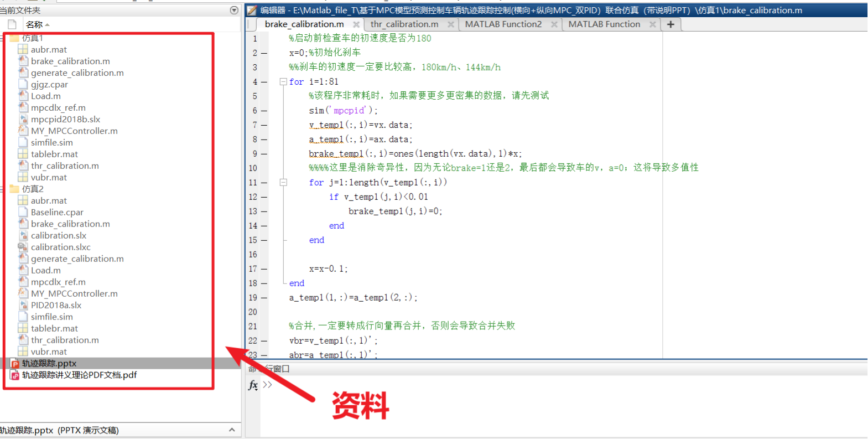The height and width of the screenshot is (439, 868).
Task: Add a new editor tab with plus button
Action: (x=671, y=24)
